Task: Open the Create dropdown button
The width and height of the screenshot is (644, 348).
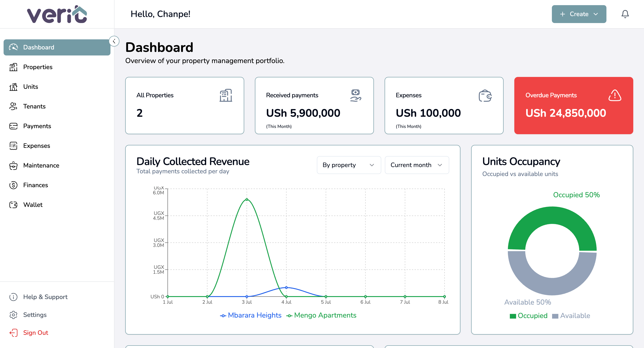Action: point(579,14)
